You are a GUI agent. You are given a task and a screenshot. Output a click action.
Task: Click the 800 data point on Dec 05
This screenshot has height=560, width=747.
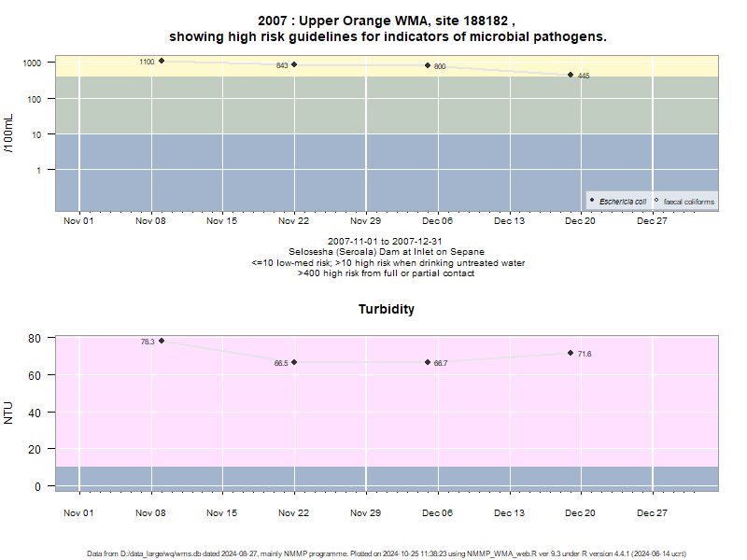[x=428, y=65]
